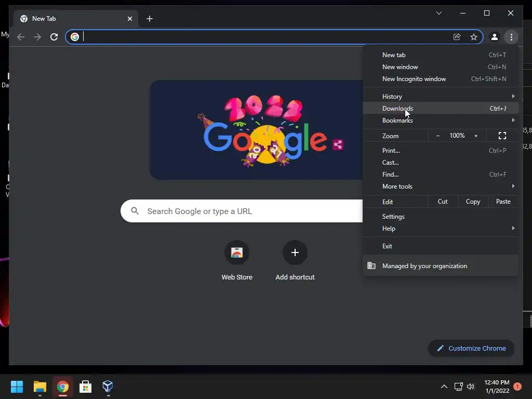Image resolution: width=532 pixels, height=399 pixels.
Task: Reload the page with refresh icon
Action: tap(54, 37)
